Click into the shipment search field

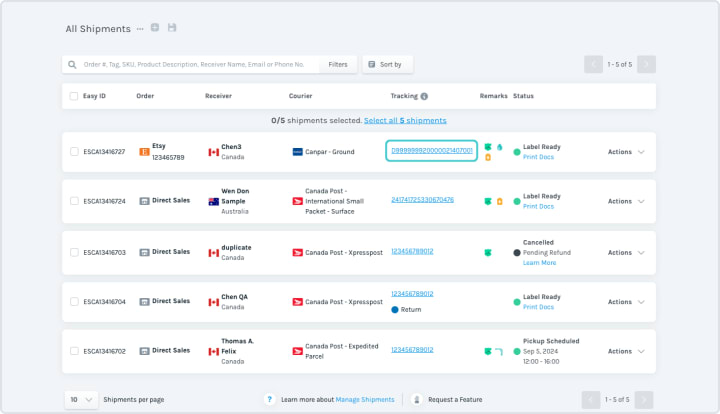click(x=195, y=64)
